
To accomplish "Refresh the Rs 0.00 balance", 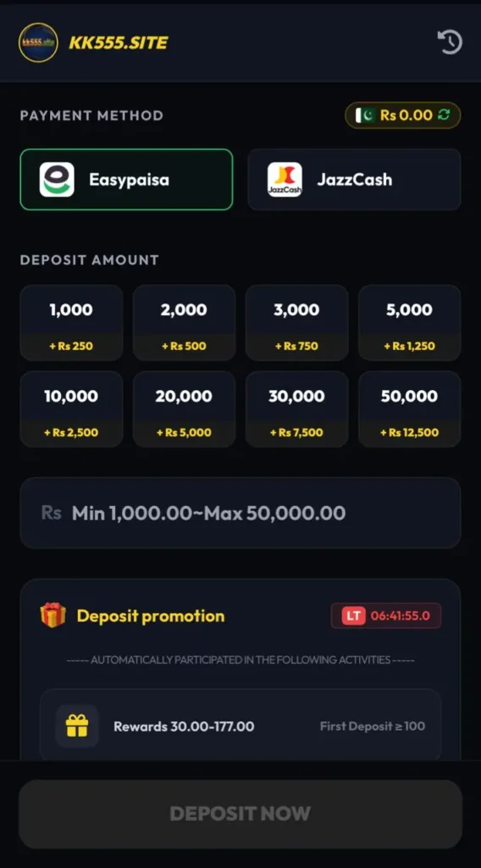I will click(x=444, y=114).
